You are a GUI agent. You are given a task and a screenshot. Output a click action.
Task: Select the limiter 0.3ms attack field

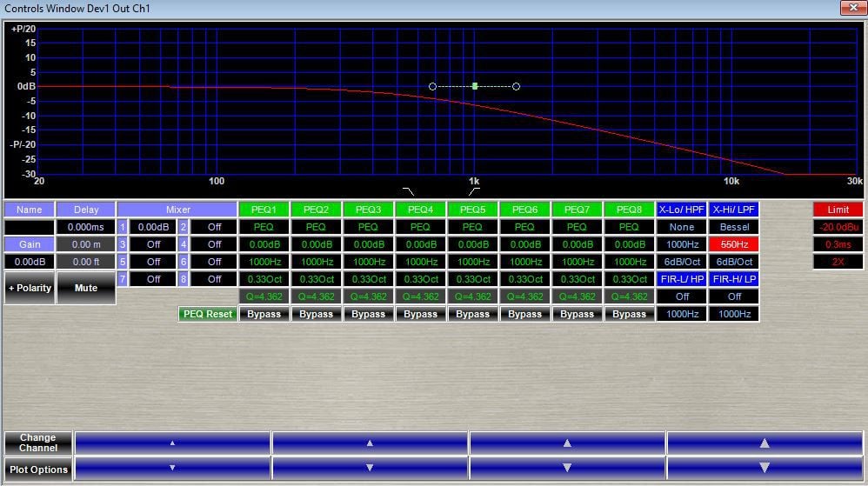[838, 244]
